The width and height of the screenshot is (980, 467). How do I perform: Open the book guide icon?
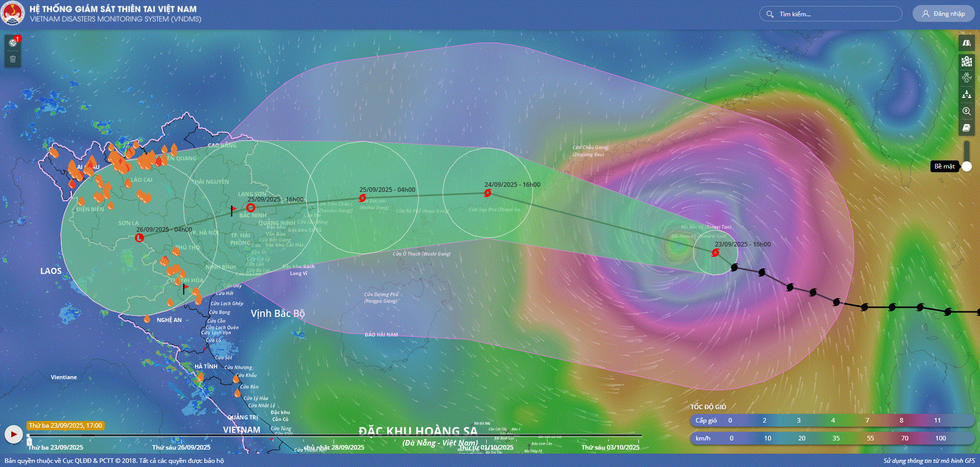966,128
